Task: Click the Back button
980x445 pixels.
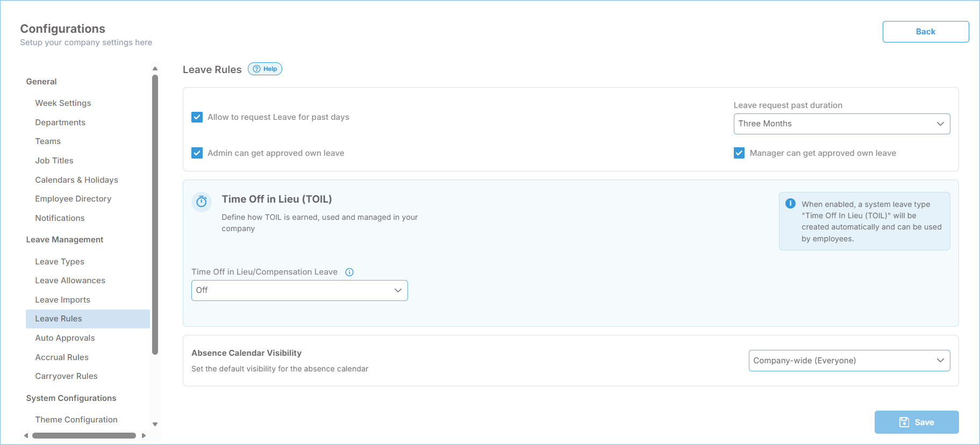Action: pos(926,32)
